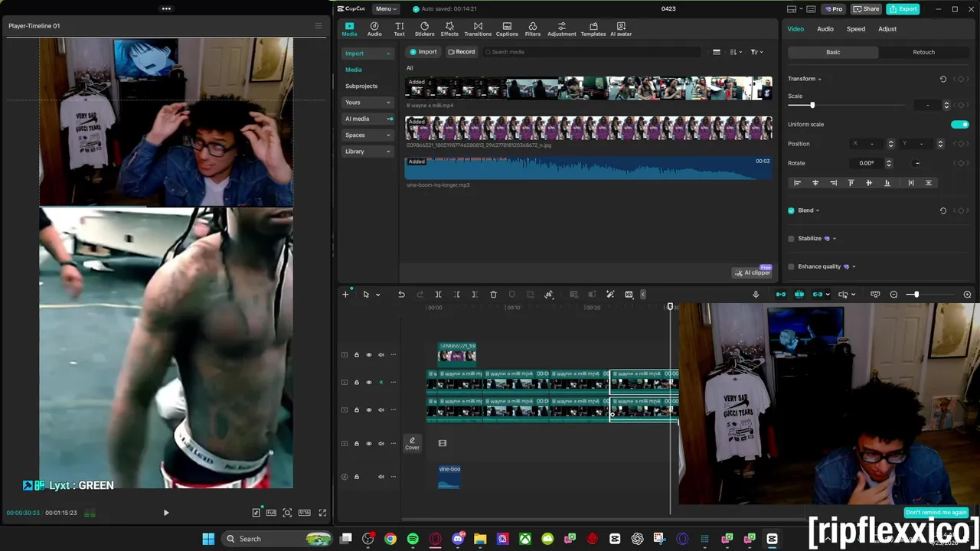Image resolution: width=980 pixels, height=551 pixels.
Task: Enable the Stabilize checkbox
Action: [791, 239]
